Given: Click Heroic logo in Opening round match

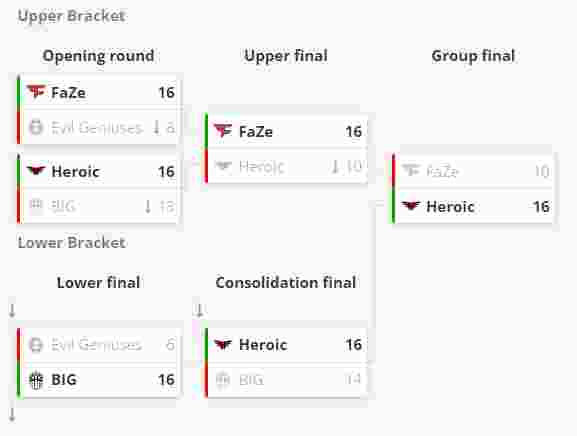Looking at the screenshot, I should 36,171.
